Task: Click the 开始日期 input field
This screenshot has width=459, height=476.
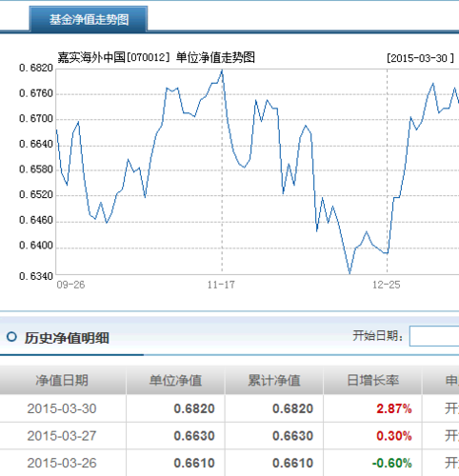Action: coord(434,336)
